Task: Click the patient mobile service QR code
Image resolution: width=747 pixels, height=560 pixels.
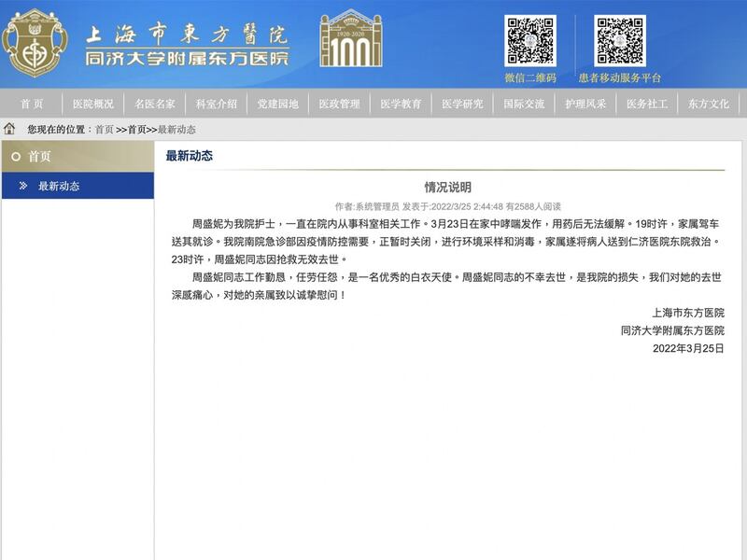Action: [x=620, y=39]
